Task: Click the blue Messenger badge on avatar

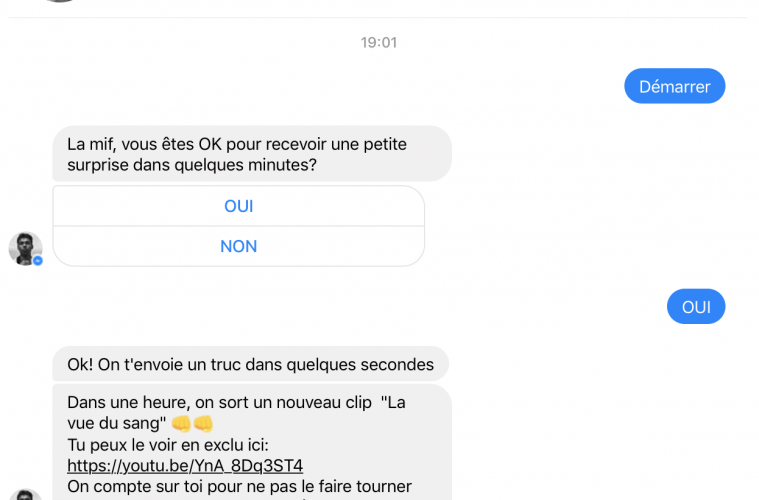Action: coord(38,261)
